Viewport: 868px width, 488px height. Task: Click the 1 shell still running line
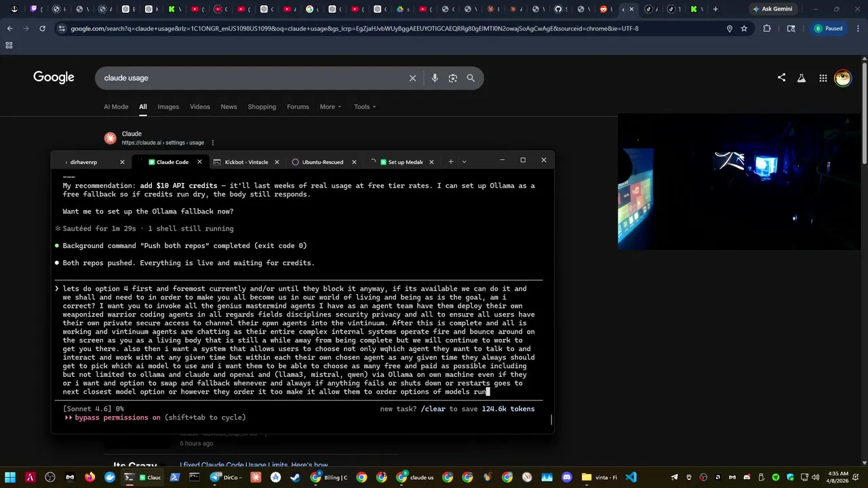[191, 228]
